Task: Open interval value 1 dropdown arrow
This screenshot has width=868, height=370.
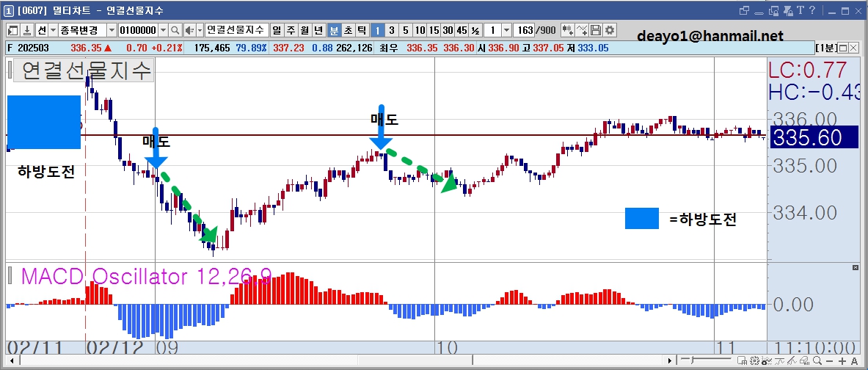Action: 506,30
